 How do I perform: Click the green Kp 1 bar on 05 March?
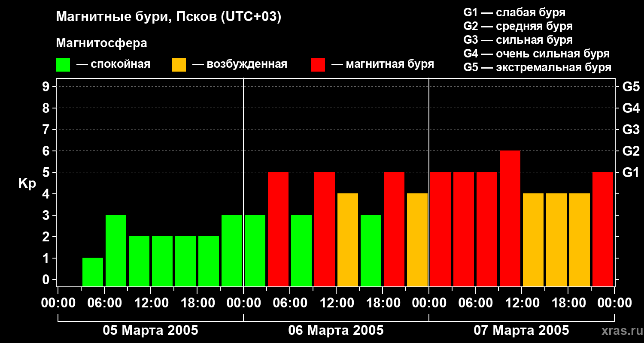coord(93,272)
